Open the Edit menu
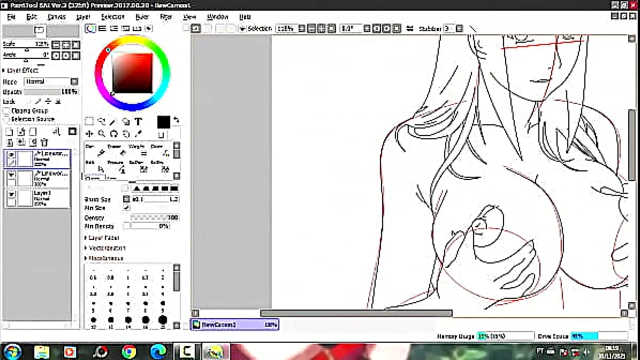The width and height of the screenshot is (640, 360). pyautogui.click(x=31, y=17)
